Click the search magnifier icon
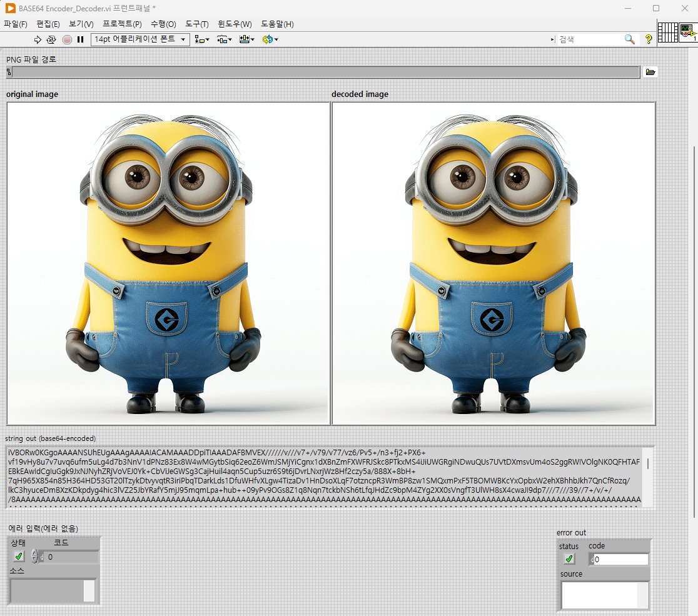Viewport: 698px width, 616px height. click(629, 39)
